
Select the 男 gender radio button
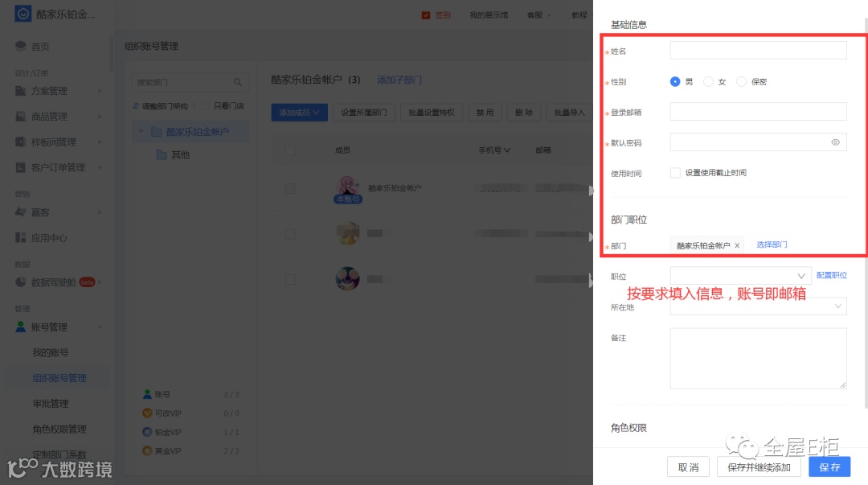coord(675,81)
